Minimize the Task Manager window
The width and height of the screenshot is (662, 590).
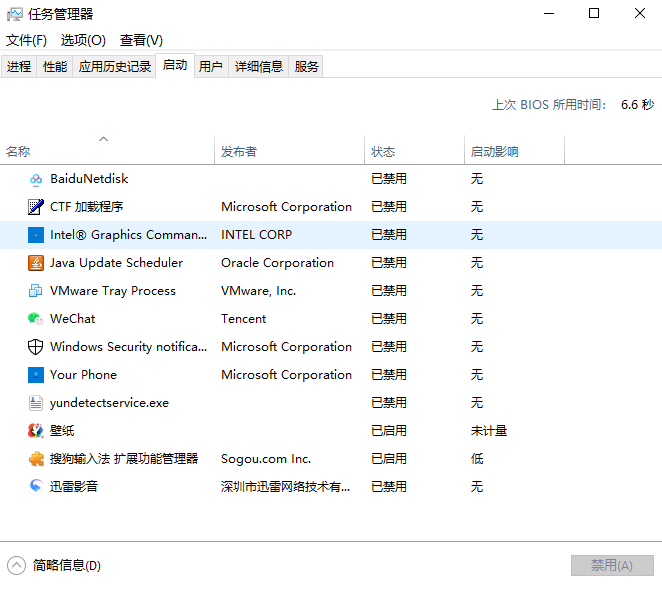click(x=549, y=14)
